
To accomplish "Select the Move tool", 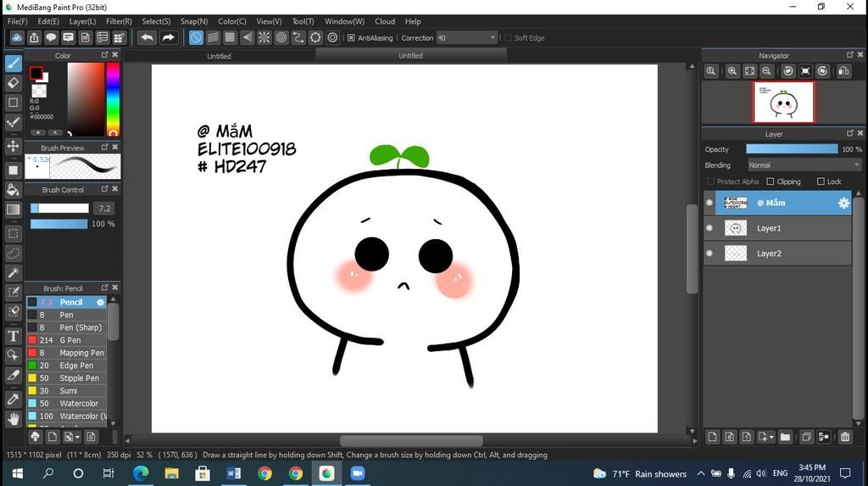I will [x=14, y=146].
